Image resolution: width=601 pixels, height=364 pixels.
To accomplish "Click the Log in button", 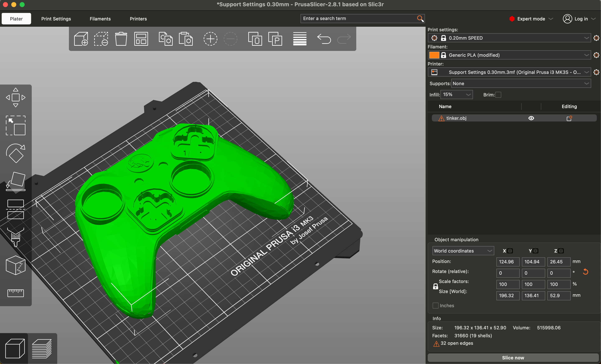I will 579,19.
